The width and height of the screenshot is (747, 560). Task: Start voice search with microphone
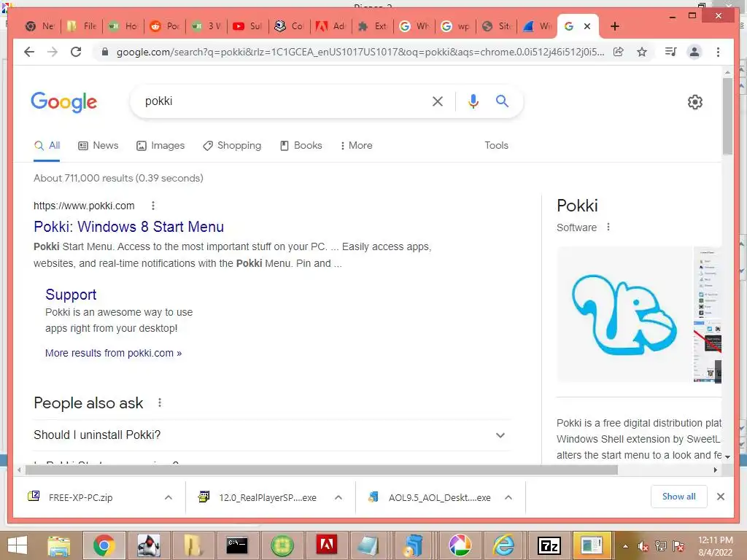tap(473, 101)
